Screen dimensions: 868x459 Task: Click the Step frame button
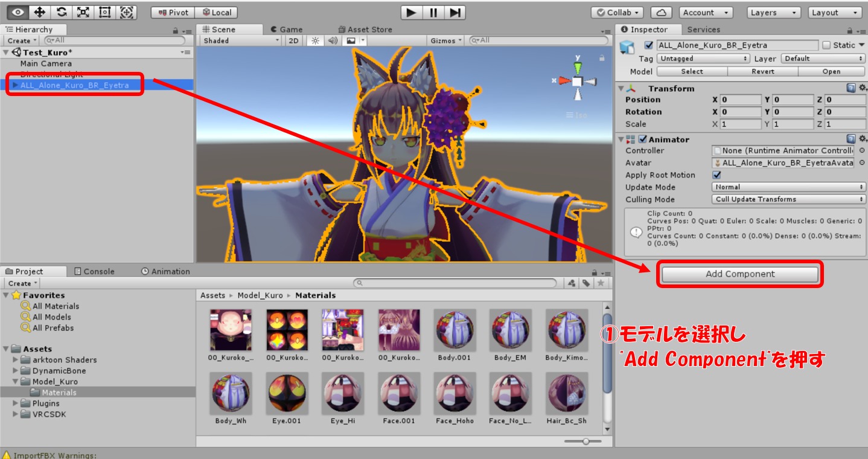click(x=456, y=12)
